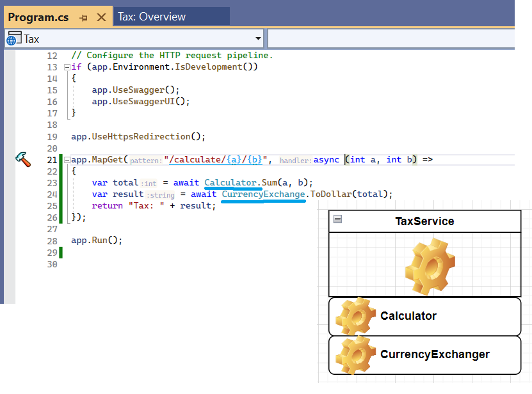Screen dimensions: 532x394
Task: Click the empty type navigation combo box
Action: [391, 39]
